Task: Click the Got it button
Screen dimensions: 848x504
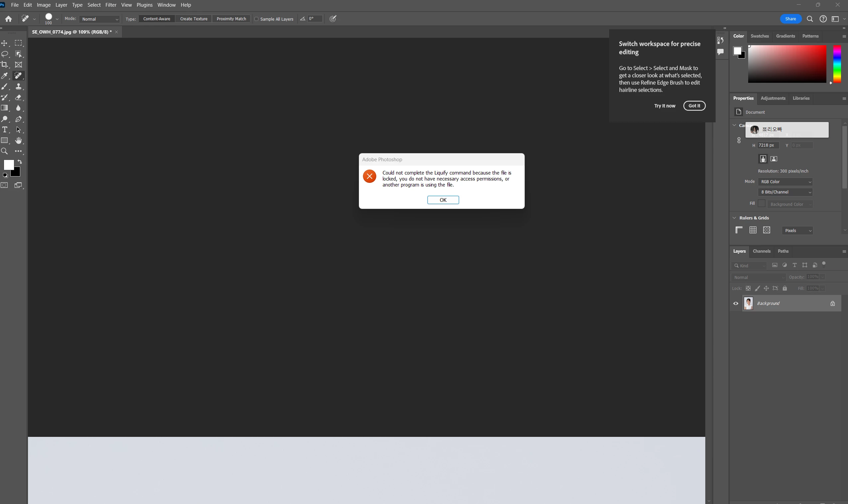Action: point(694,106)
